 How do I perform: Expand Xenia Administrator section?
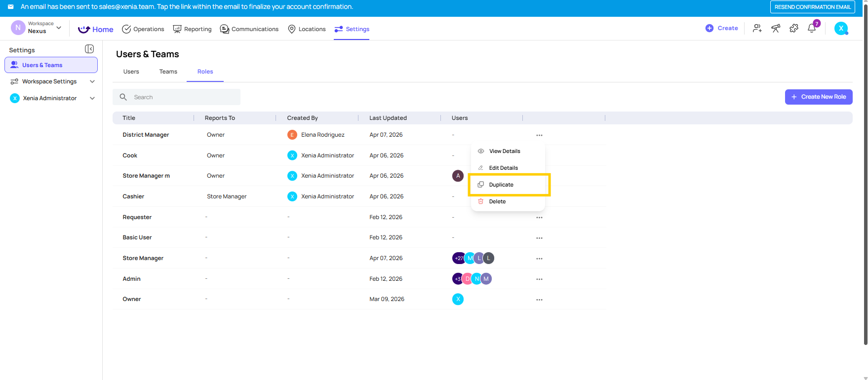pos(92,98)
